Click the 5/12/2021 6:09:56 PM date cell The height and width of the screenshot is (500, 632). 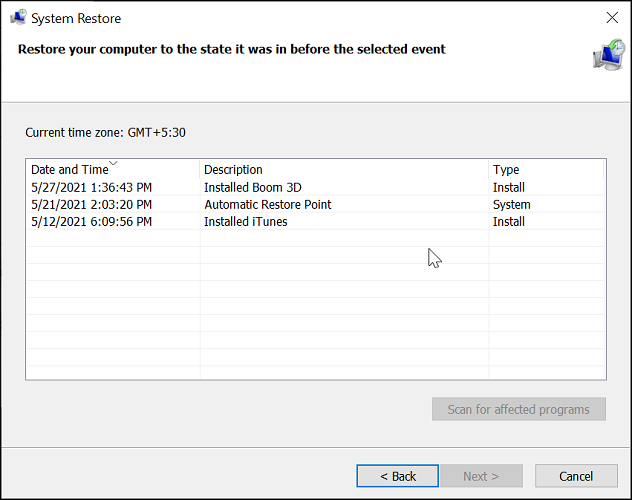91,222
